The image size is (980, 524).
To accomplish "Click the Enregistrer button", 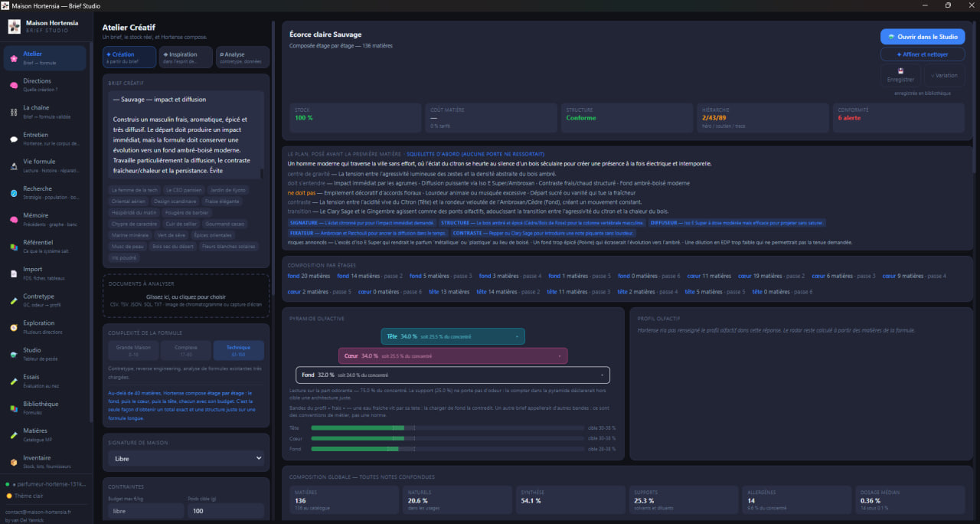I will tap(900, 75).
